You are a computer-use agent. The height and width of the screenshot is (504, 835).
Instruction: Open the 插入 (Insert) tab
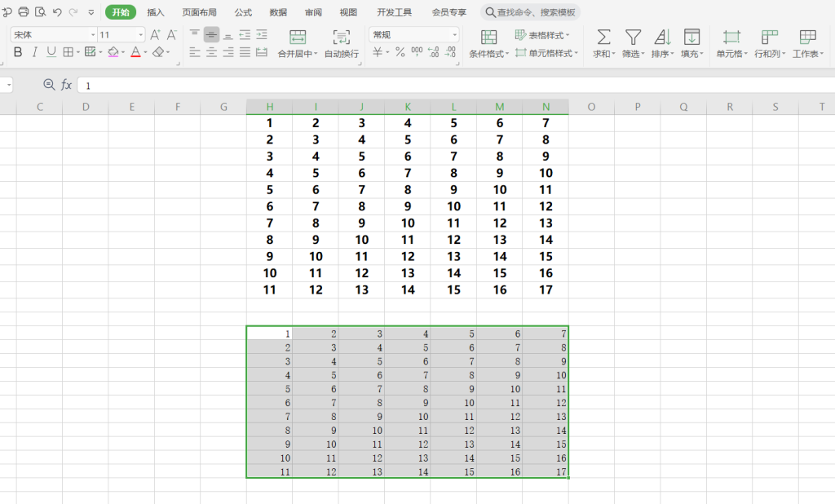(156, 11)
